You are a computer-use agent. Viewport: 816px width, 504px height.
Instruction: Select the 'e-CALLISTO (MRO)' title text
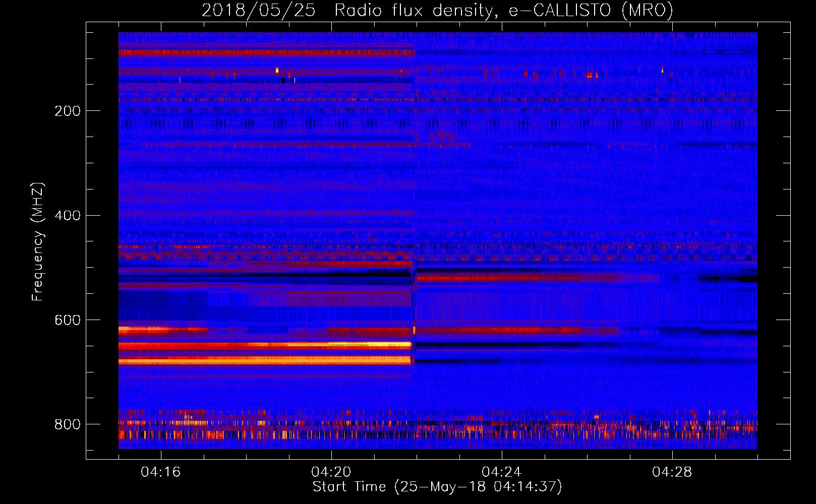point(591,10)
